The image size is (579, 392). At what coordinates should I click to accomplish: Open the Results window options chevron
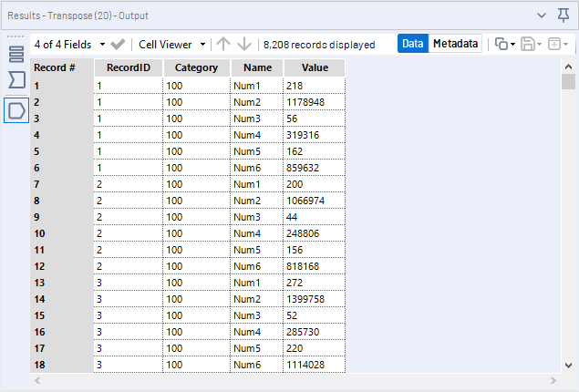(542, 15)
